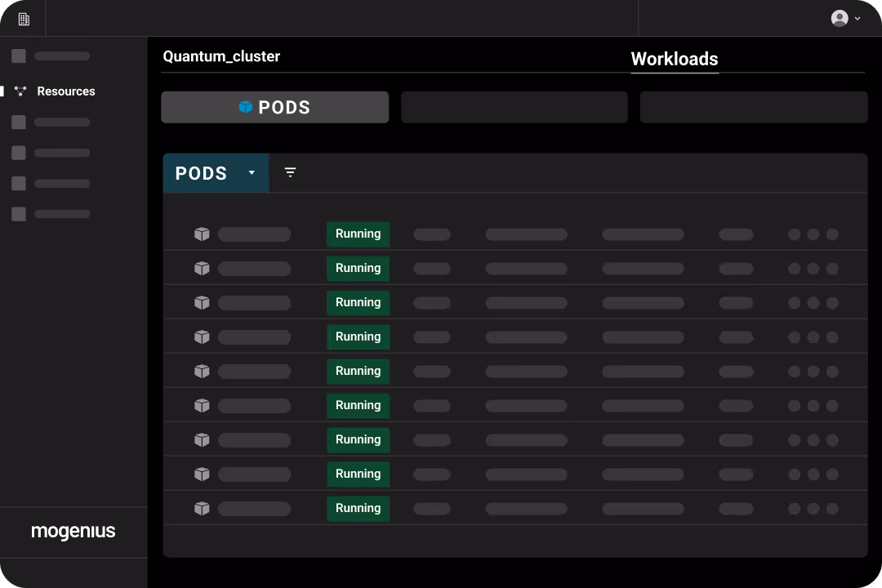Open the user account avatar menu
The width and height of the screenshot is (882, 588).
[840, 18]
